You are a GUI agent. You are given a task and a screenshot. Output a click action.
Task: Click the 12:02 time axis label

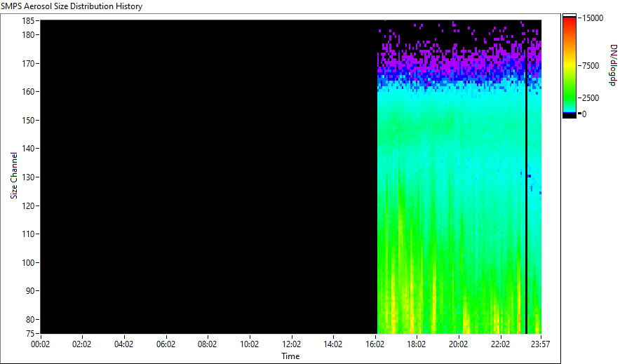coord(292,344)
